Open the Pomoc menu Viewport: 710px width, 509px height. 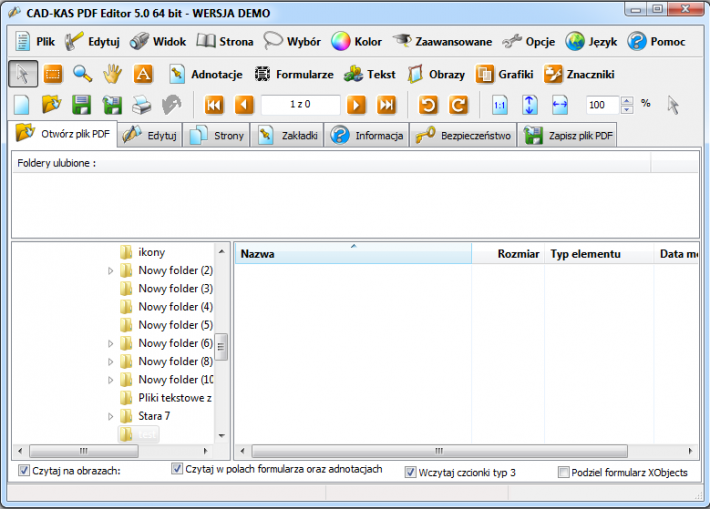click(x=656, y=42)
